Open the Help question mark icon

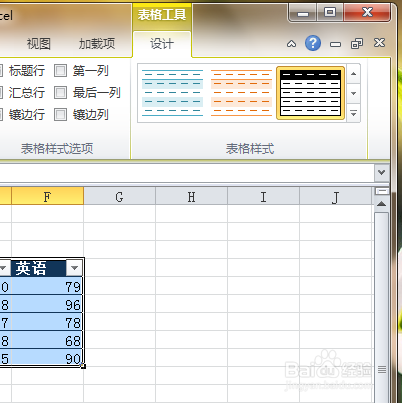(313, 43)
